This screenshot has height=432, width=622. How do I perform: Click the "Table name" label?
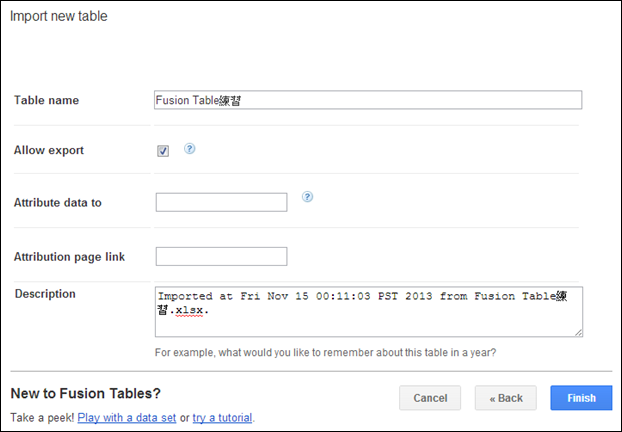coord(46,100)
